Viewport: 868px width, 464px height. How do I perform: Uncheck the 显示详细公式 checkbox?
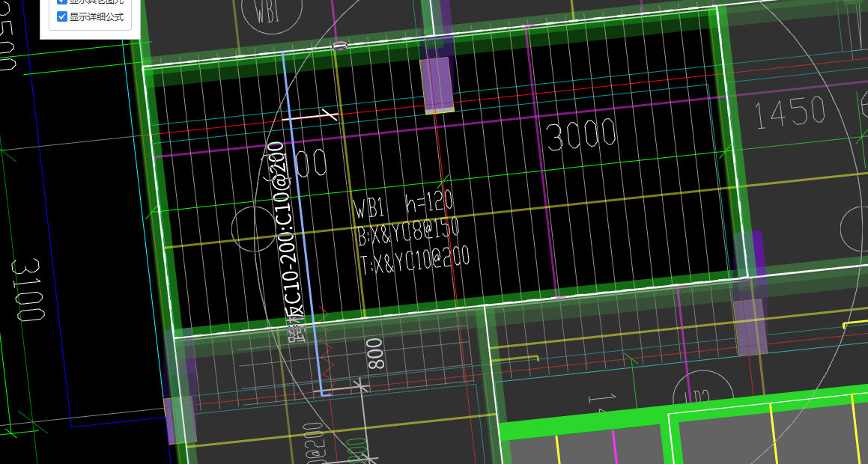click(63, 16)
